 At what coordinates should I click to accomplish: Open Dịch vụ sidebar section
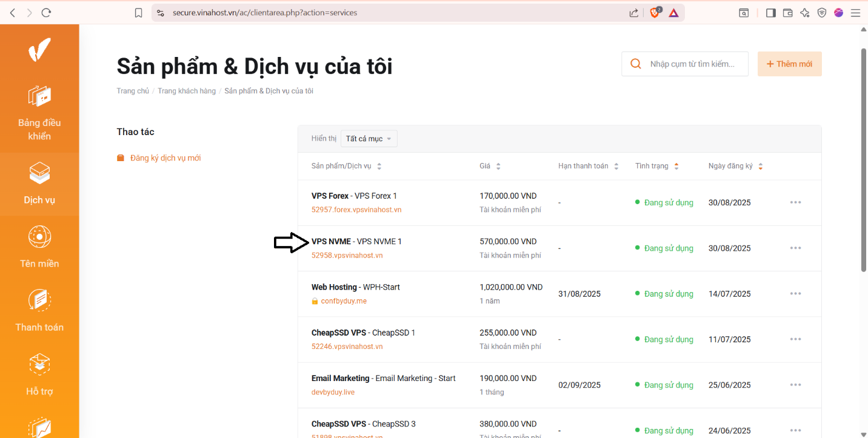[39, 184]
